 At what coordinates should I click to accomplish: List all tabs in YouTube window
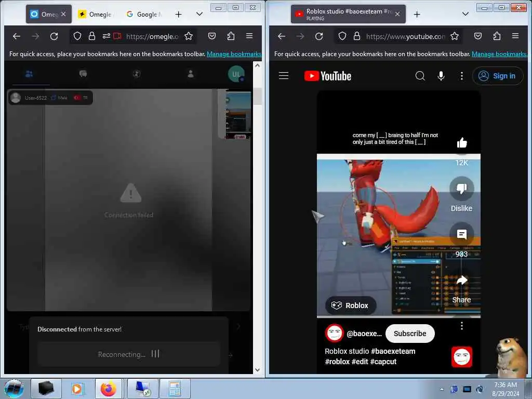tap(465, 14)
